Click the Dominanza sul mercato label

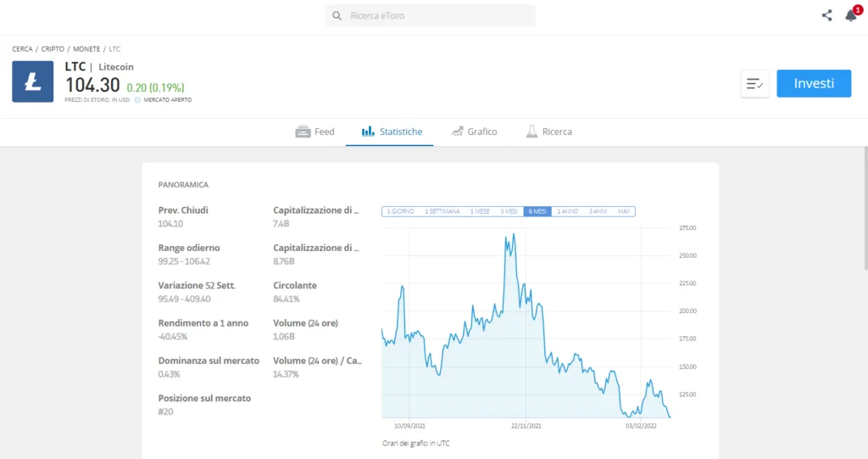click(209, 361)
